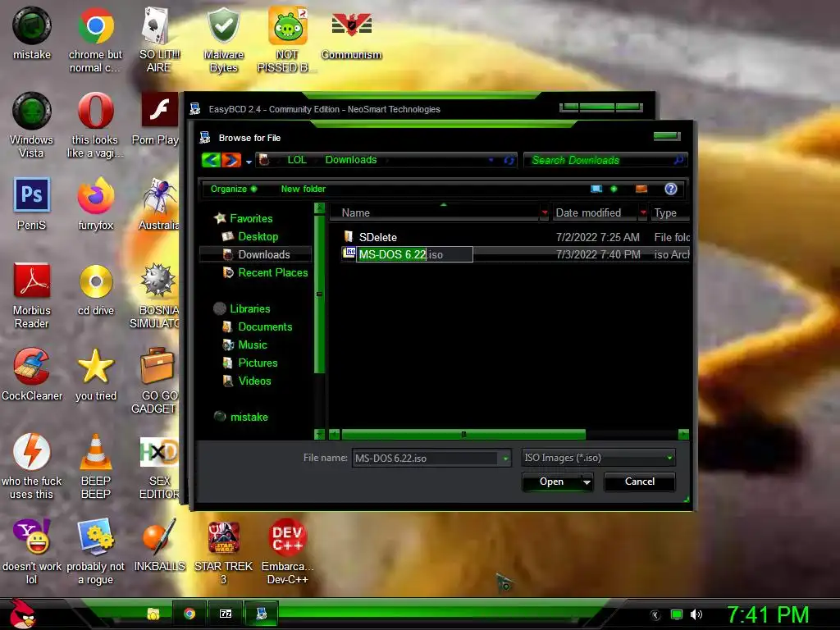
Task: Select Music library in navigation pane
Action: pyautogui.click(x=253, y=345)
